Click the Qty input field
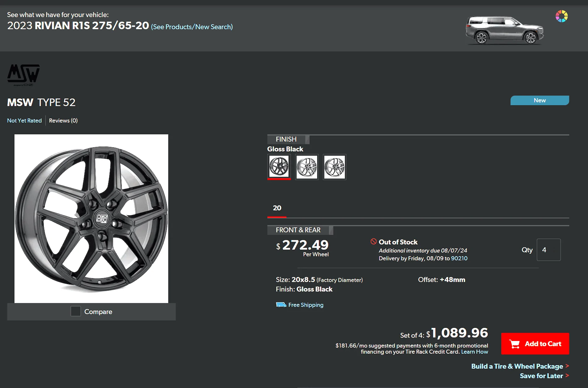 pos(549,250)
